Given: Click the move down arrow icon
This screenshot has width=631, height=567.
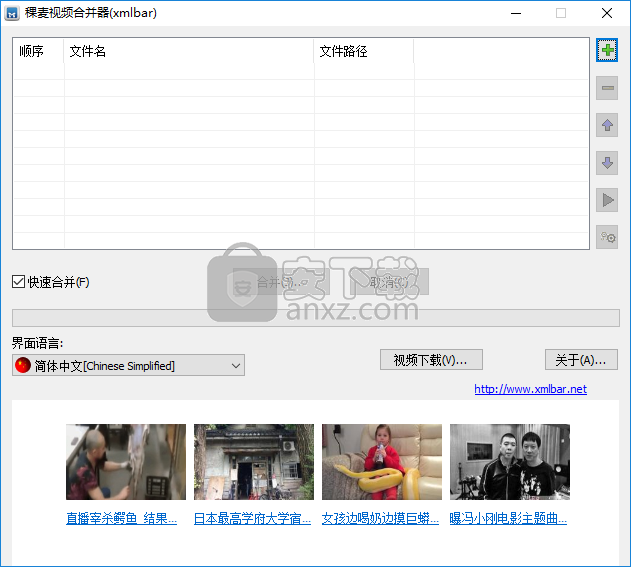Looking at the screenshot, I should click(607, 163).
